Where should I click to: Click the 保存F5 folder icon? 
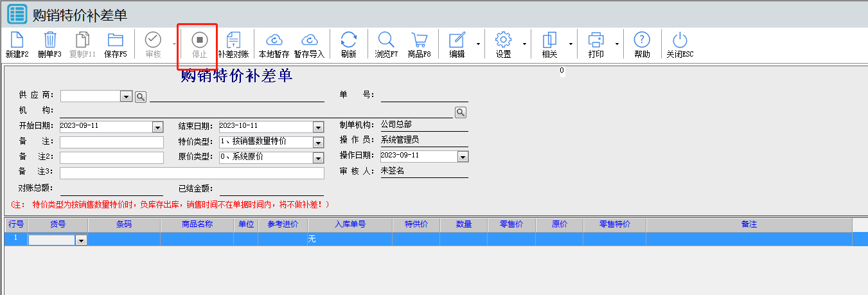tap(115, 40)
